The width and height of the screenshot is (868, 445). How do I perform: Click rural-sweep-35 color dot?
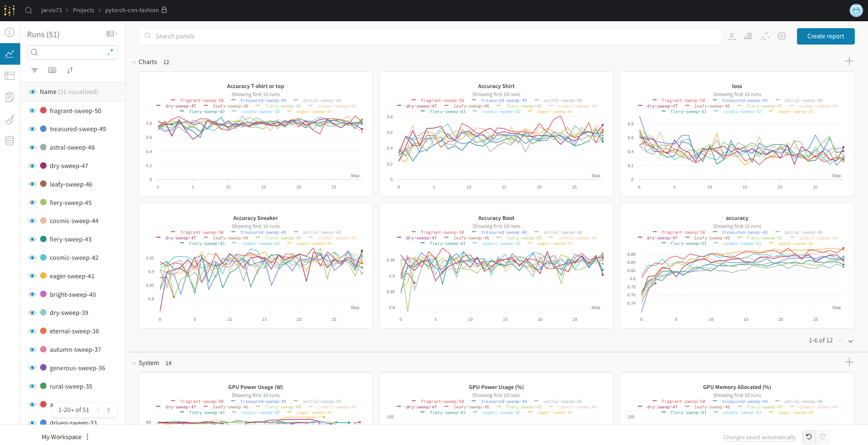43,386
